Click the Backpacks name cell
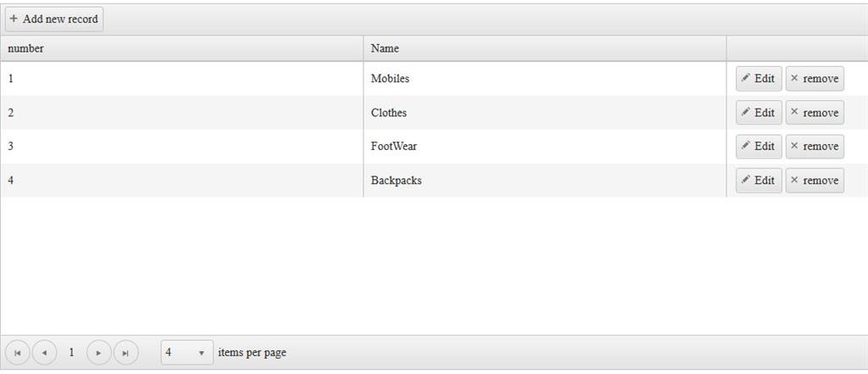The image size is (868, 374). pos(396,181)
